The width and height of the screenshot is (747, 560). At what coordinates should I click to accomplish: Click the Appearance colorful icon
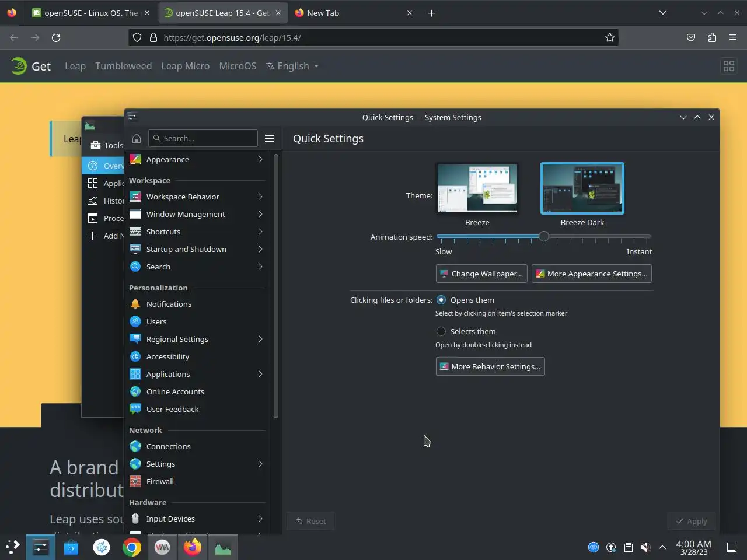[x=135, y=159]
